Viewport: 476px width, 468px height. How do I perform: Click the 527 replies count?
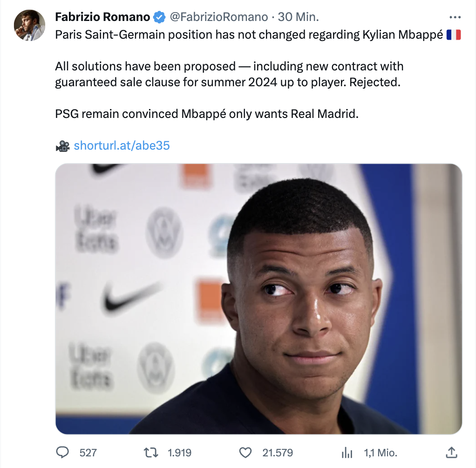88,452
